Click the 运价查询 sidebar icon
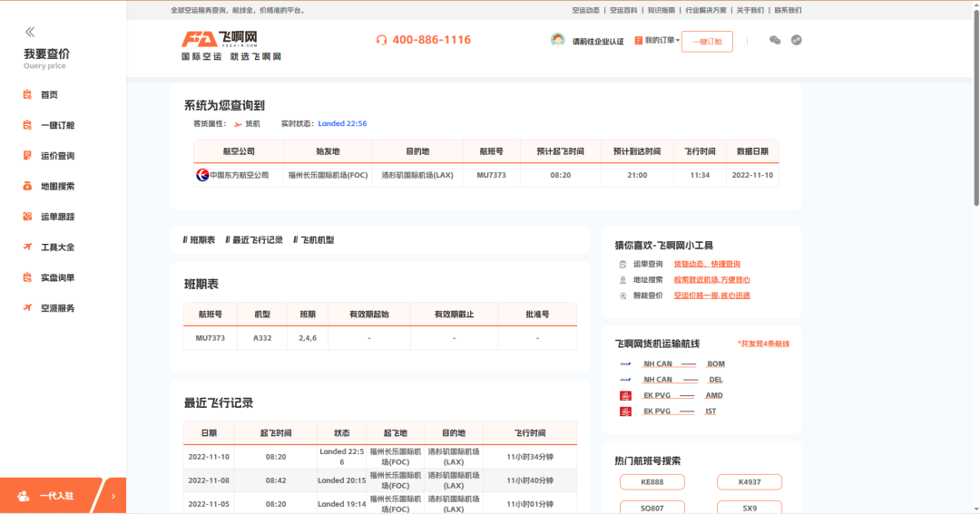The width and height of the screenshot is (980, 514). click(27, 156)
